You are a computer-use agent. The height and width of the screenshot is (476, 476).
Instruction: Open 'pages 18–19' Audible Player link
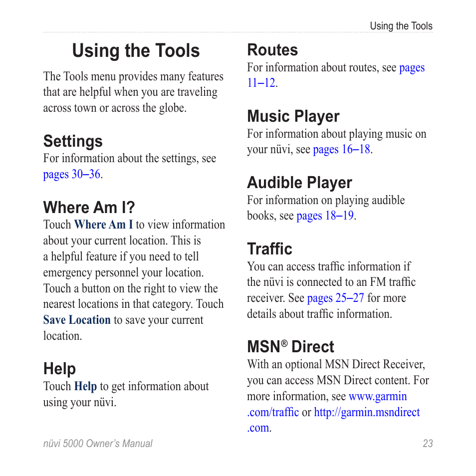(325, 216)
